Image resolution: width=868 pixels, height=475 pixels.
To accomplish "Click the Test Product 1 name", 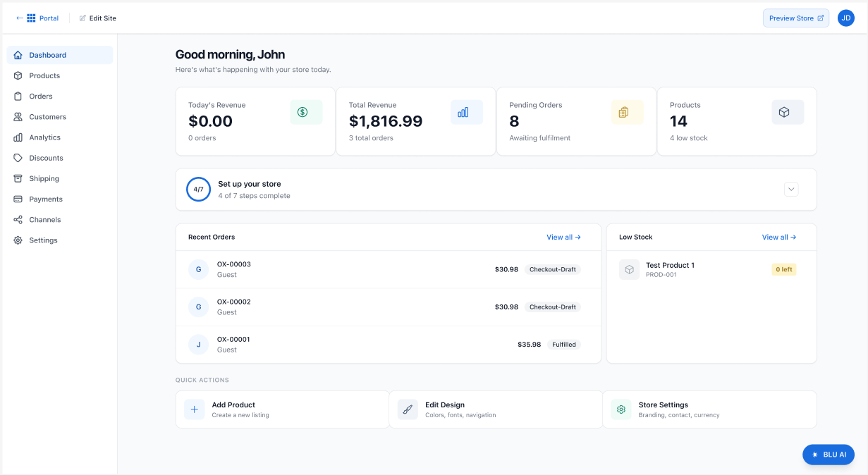I will (670, 266).
